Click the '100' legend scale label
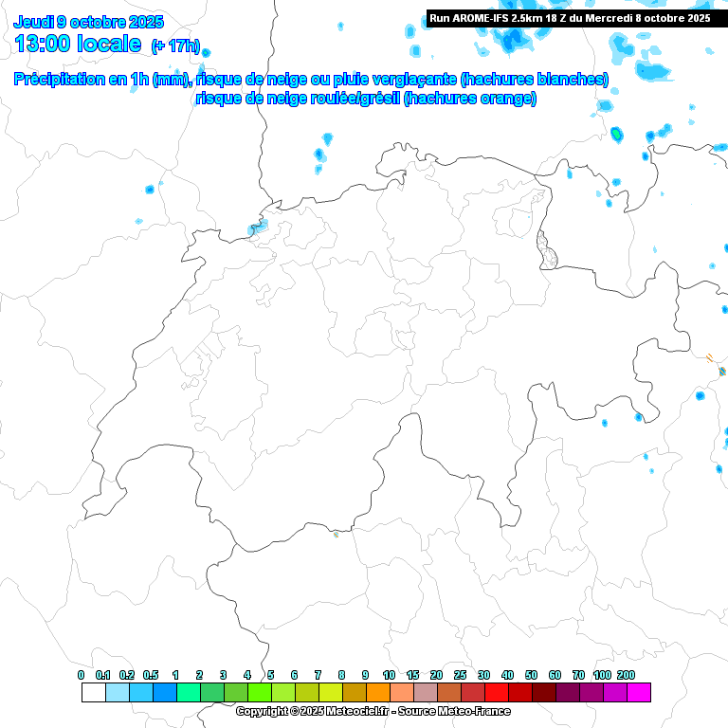Viewport: 728px width, 728px height. [602, 674]
